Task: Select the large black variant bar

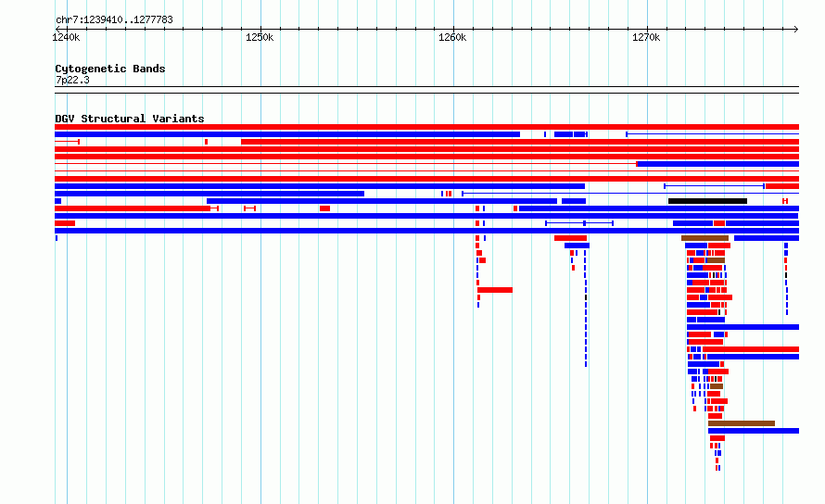Action: [707, 201]
